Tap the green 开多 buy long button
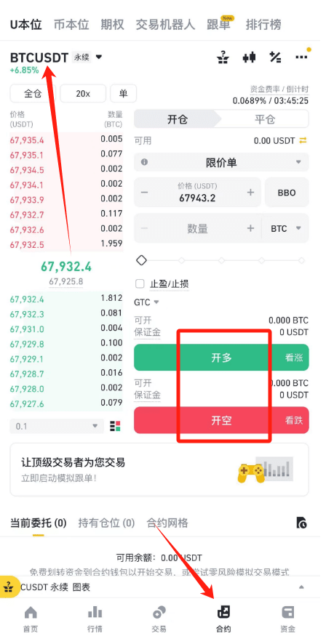This screenshot has height=644, width=334. 221,358
